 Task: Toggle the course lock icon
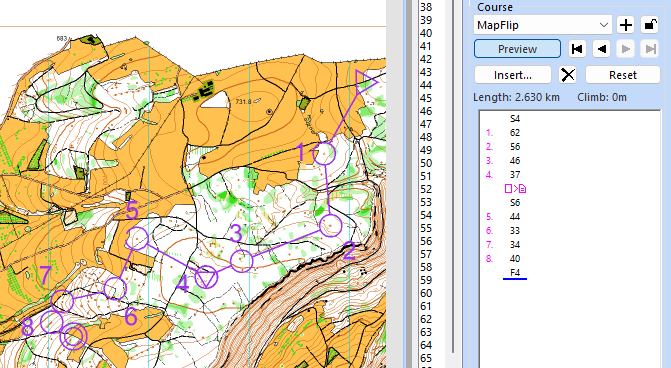[x=649, y=25]
